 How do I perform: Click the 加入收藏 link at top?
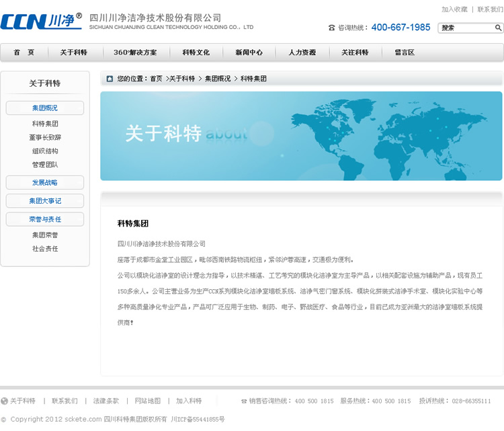click(454, 9)
